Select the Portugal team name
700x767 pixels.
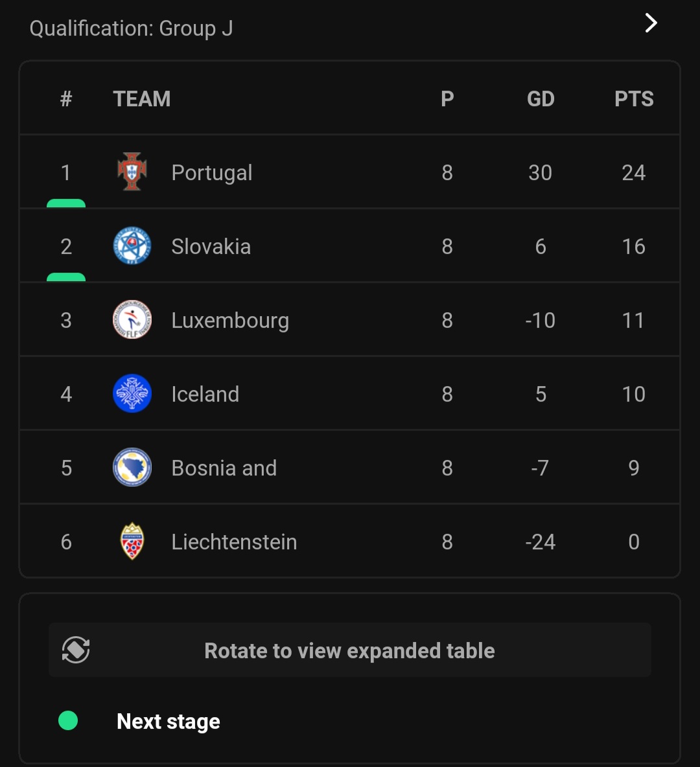[x=212, y=173]
